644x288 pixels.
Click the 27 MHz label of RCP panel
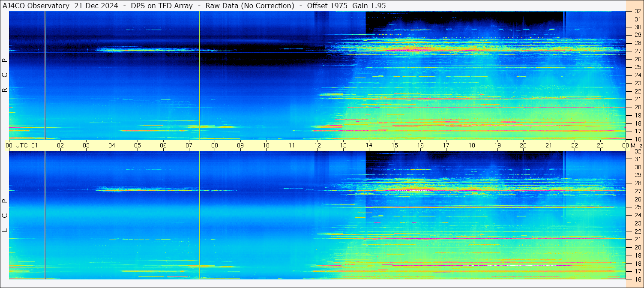pos(637,51)
